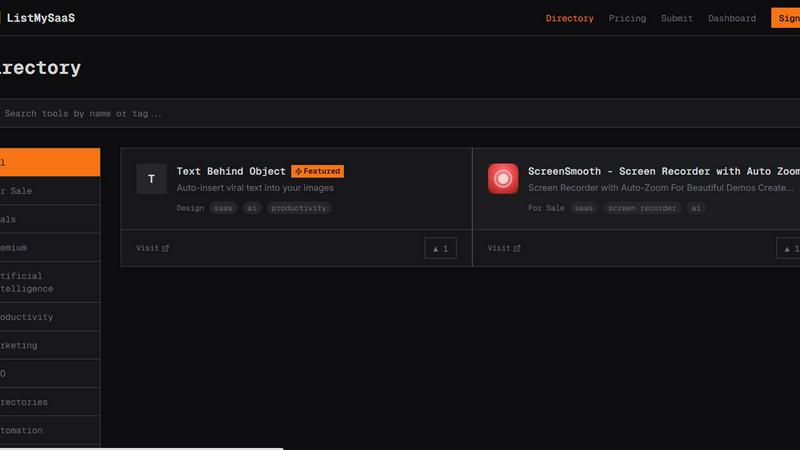Click 'Auto-insert viral text into your images' description
The width and height of the screenshot is (800, 450).
click(x=255, y=188)
